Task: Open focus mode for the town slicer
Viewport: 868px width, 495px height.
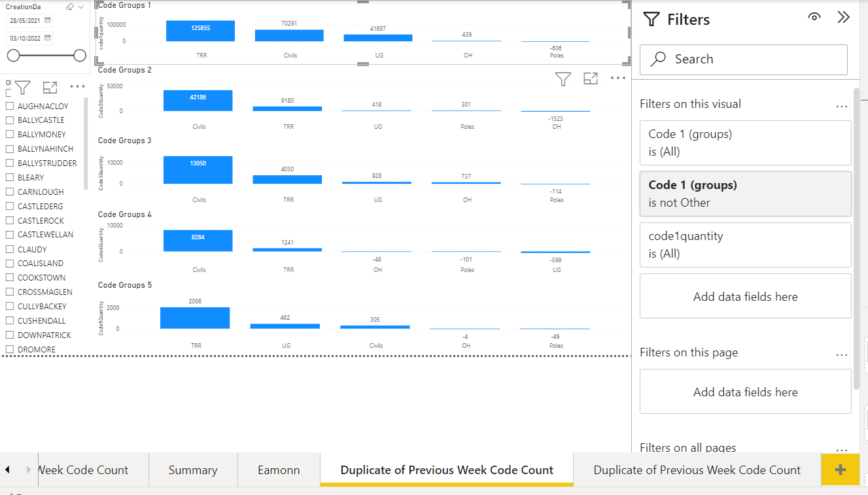Action: pyautogui.click(x=50, y=88)
